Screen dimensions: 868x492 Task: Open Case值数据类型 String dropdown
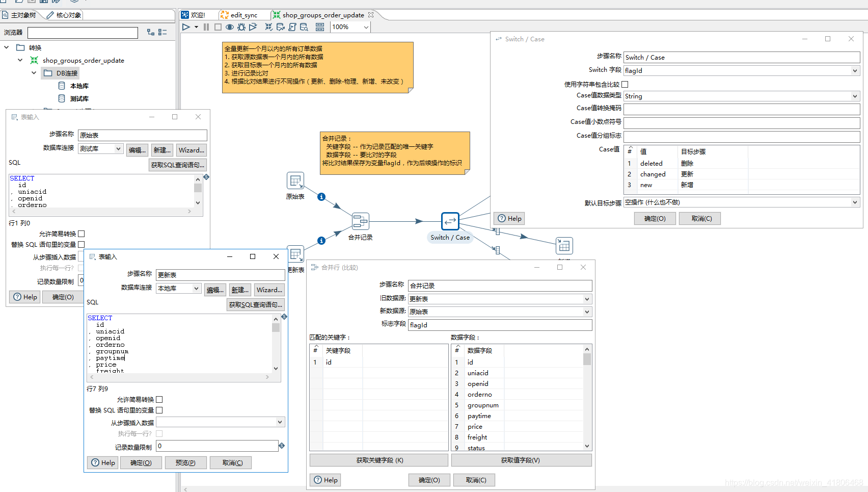[855, 96]
